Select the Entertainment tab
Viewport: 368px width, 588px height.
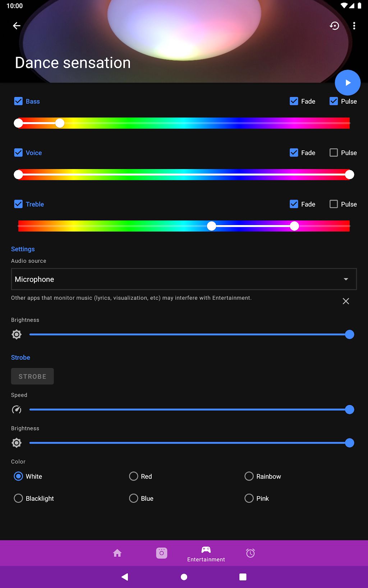(206, 553)
